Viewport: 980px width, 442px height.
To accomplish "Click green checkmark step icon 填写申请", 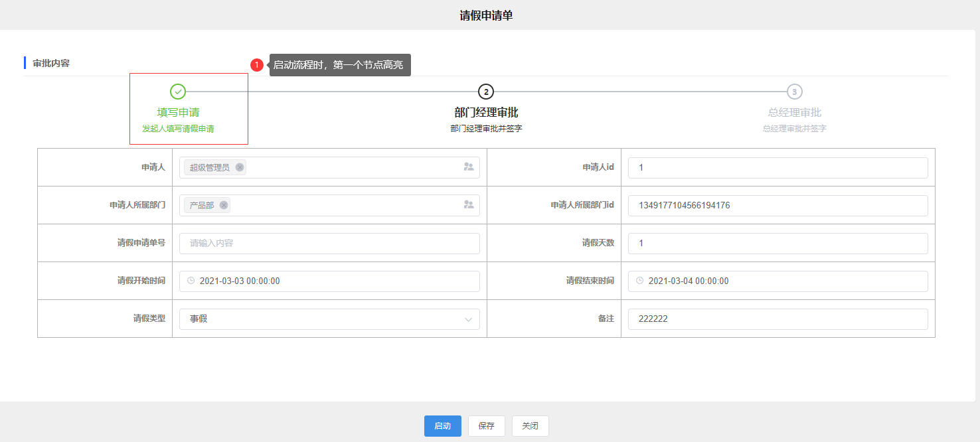I will (x=178, y=92).
